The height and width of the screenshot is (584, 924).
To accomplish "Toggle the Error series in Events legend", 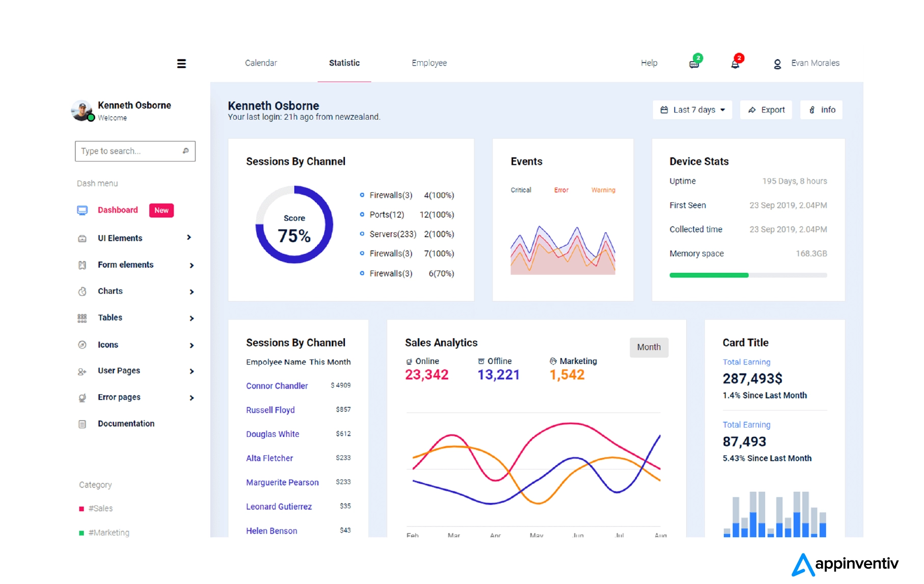I will (x=561, y=190).
